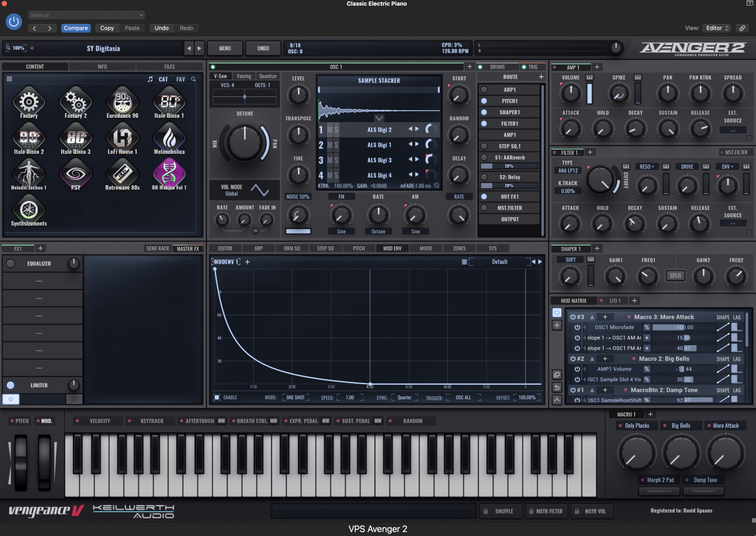Open the STEP SQ tab
The image size is (756, 536).
[x=325, y=248]
